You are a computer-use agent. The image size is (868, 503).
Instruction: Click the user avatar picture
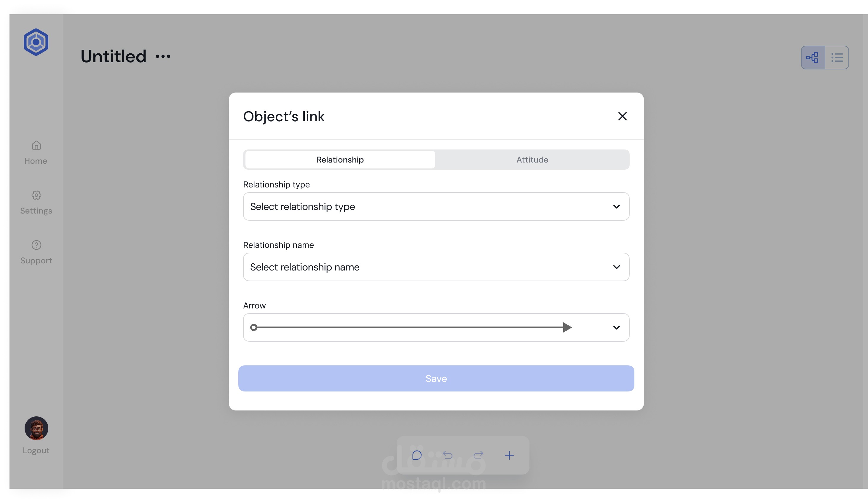(36, 428)
